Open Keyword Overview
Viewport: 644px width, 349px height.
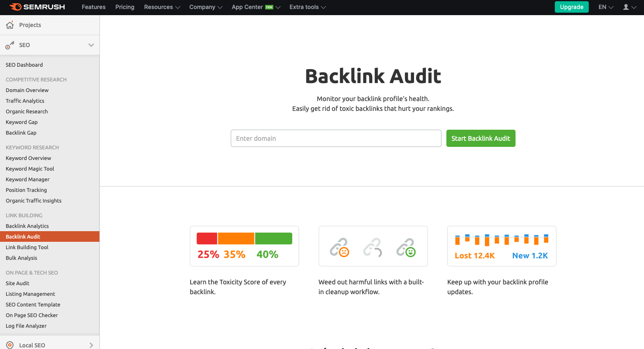(28, 158)
